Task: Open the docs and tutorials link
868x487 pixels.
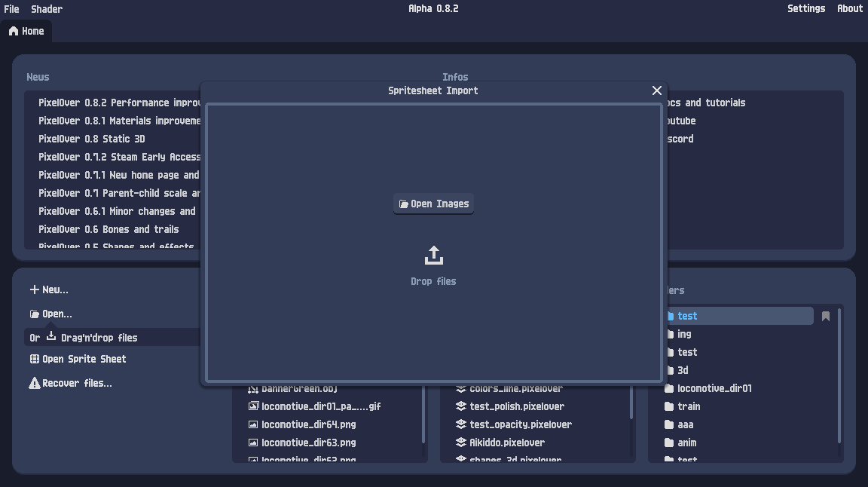Action: click(706, 103)
